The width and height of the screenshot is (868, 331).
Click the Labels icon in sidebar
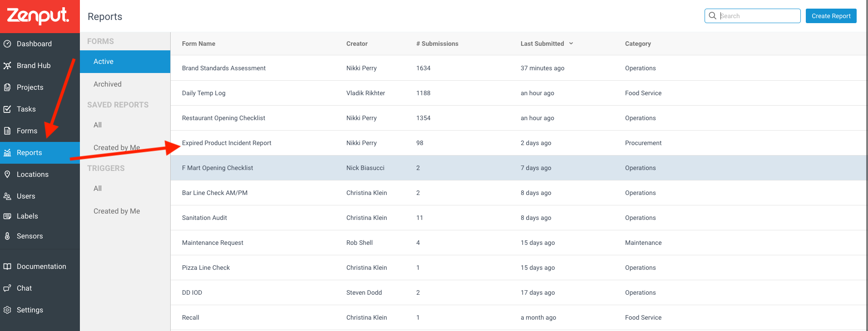(7, 216)
